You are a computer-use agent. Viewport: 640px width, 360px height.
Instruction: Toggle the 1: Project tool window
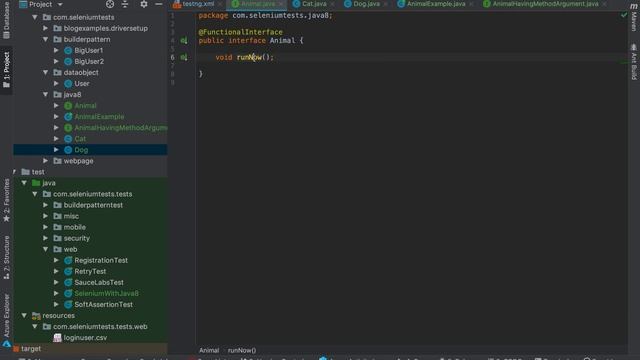pyautogui.click(x=6, y=69)
